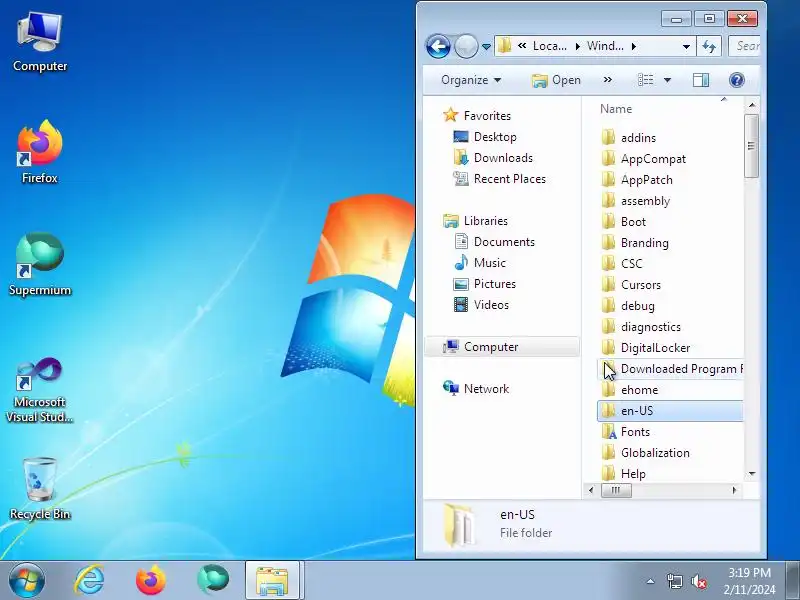Screen dimensions: 800x600
Task: Open Supermium desktop shortcut
Action: coord(40,264)
